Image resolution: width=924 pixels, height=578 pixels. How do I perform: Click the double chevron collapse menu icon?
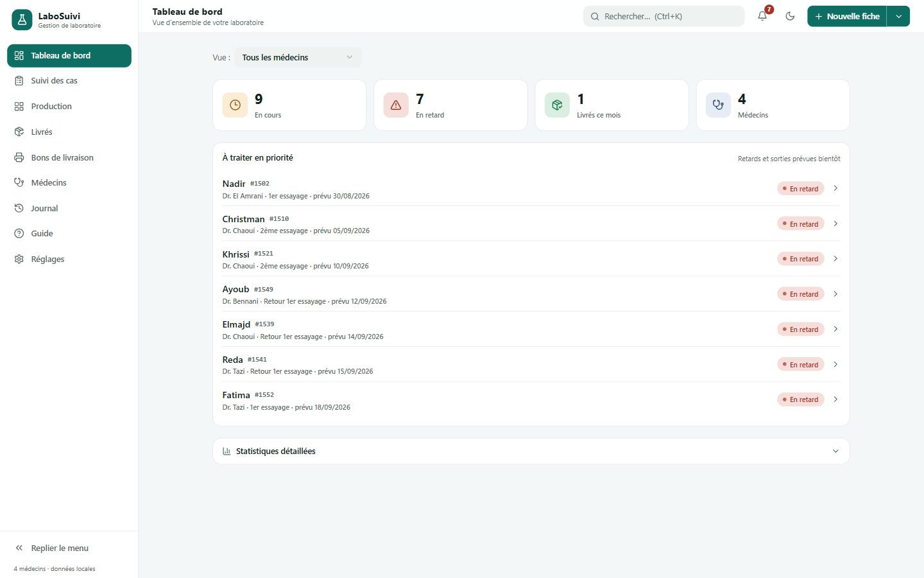point(19,548)
